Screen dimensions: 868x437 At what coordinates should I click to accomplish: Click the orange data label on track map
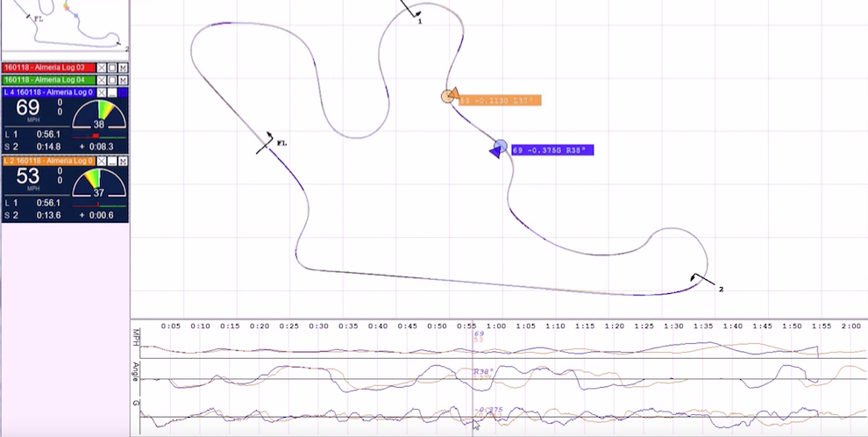tap(499, 101)
